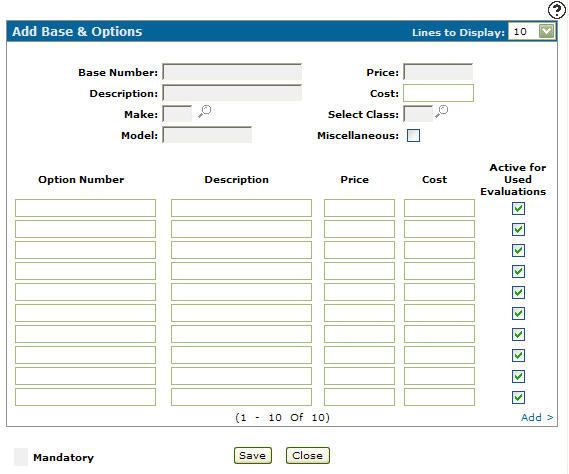Focus the top Cost input field
The image size is (569, 474).
(438, 93)
